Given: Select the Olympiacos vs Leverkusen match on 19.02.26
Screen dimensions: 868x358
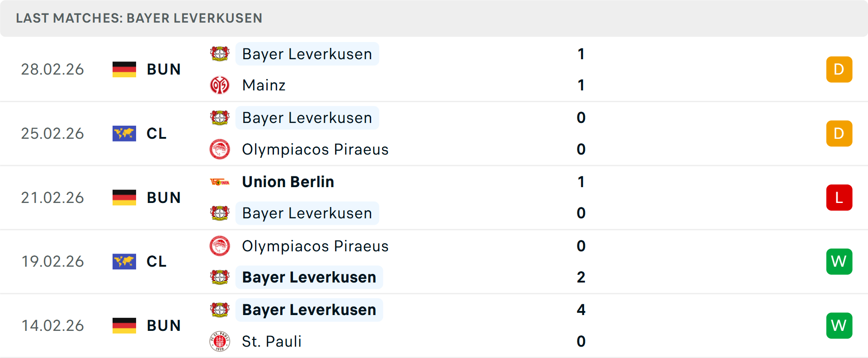Looking at the screenshot, I should click(x=434, y=261).
